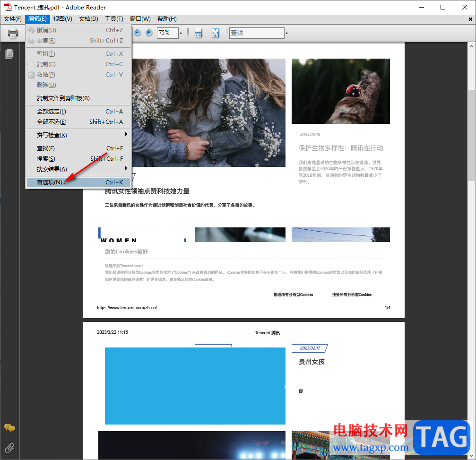Open the 窗口(W) menu
This screenshot has width=476, height=460.
[x=140, y=19]
